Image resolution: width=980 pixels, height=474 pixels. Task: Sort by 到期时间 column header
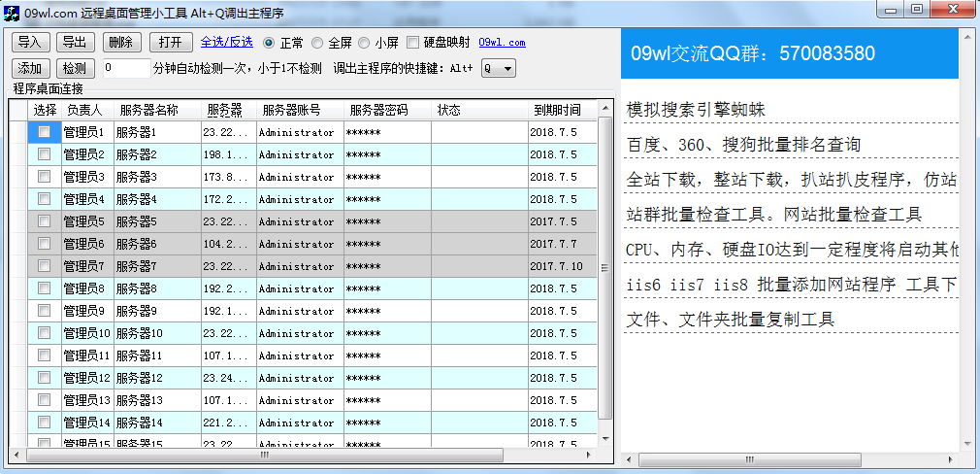557,110
